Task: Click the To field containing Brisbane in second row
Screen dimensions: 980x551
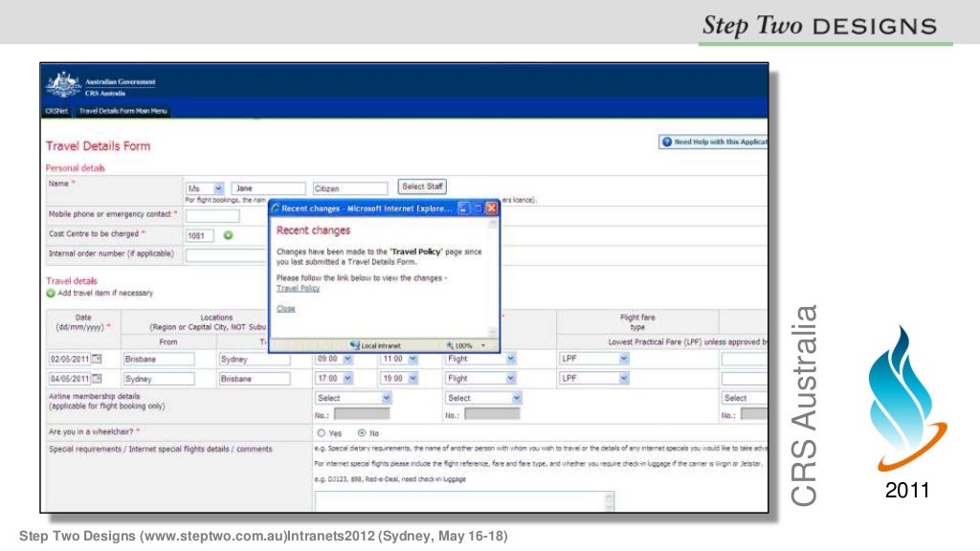Action: pyautogui.click(x=255, y=379)
